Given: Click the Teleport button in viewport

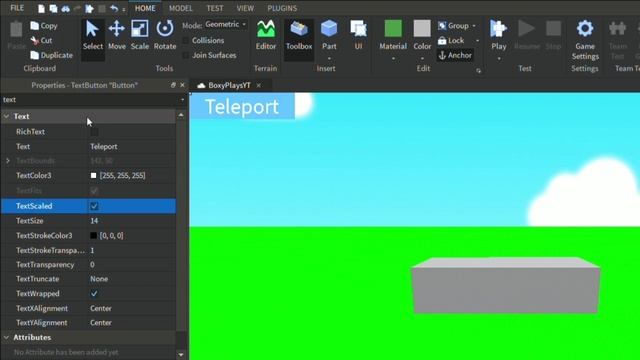Looking at the screenshot, I should 242,106.
